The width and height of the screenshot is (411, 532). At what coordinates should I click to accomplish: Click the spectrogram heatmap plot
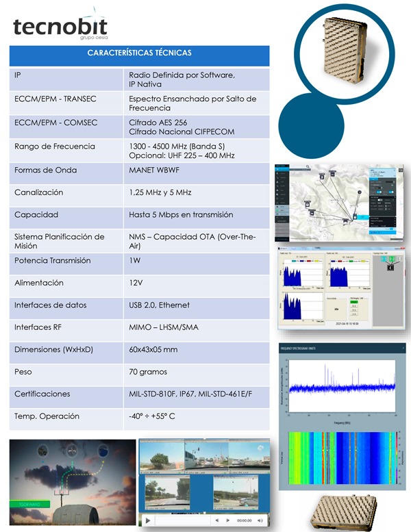pyautogui.click(x=340, y=455)
